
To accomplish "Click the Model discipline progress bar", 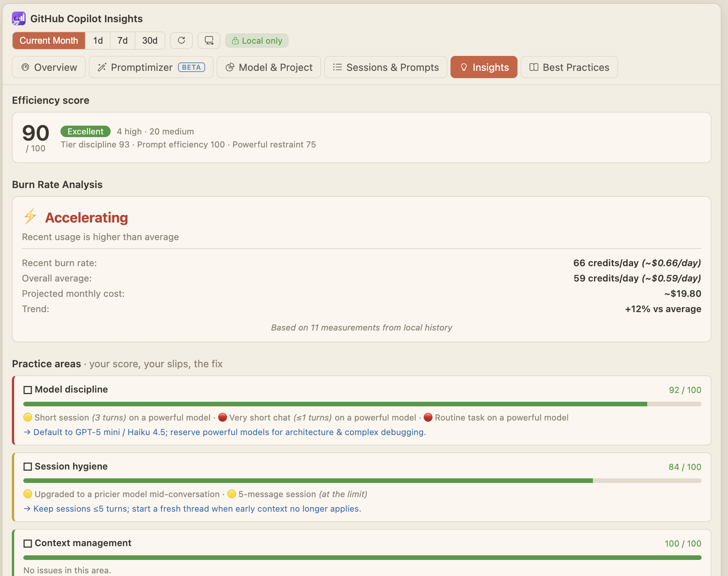I will tap(362, 404).
